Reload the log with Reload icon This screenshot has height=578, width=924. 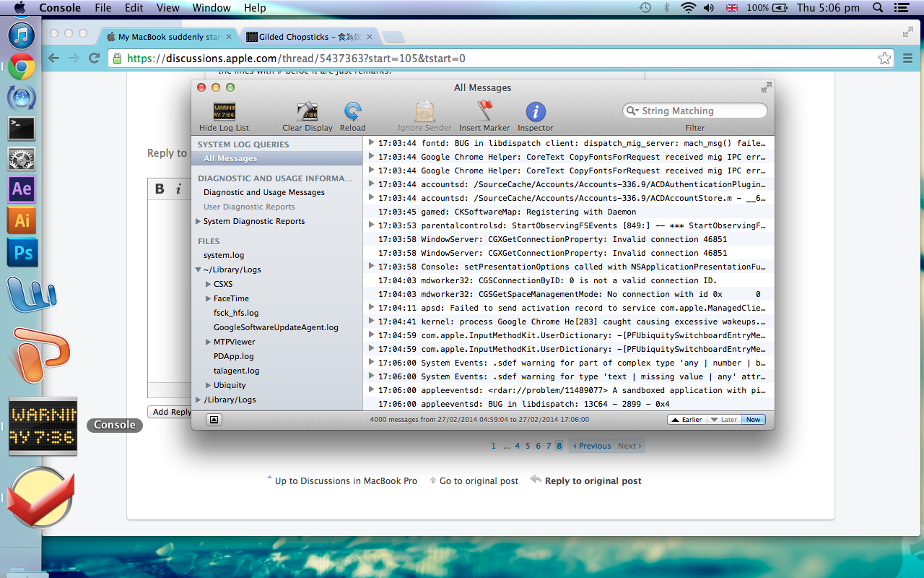click(352, 111)
